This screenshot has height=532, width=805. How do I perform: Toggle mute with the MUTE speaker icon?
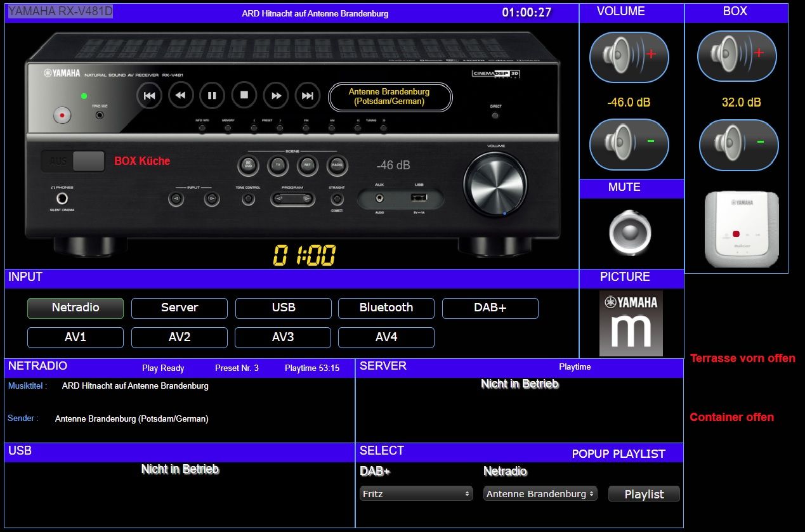click(630, 232)
